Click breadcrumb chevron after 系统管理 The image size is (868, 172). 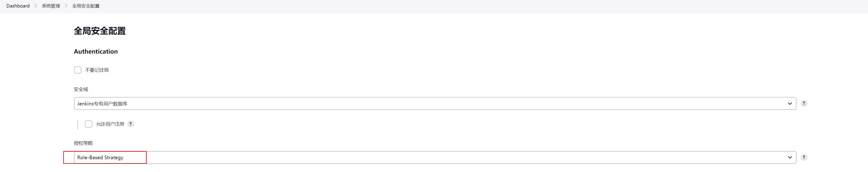(x=66, y=6)
